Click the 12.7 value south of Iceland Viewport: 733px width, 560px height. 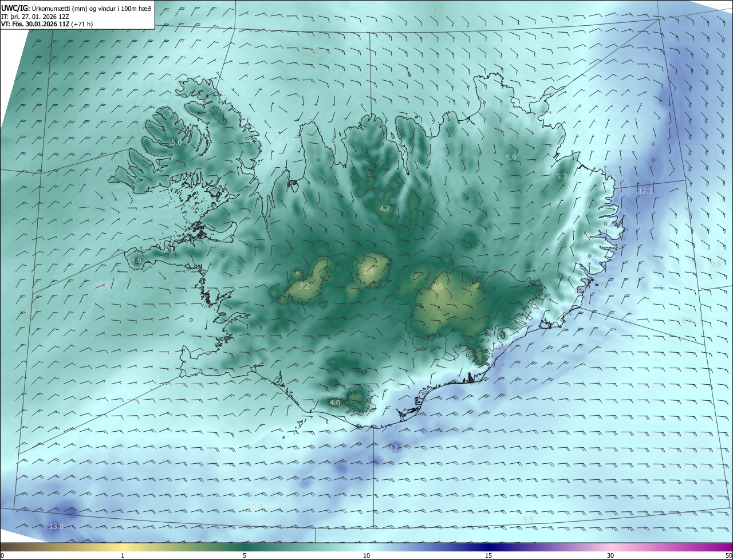click(396, 448)
